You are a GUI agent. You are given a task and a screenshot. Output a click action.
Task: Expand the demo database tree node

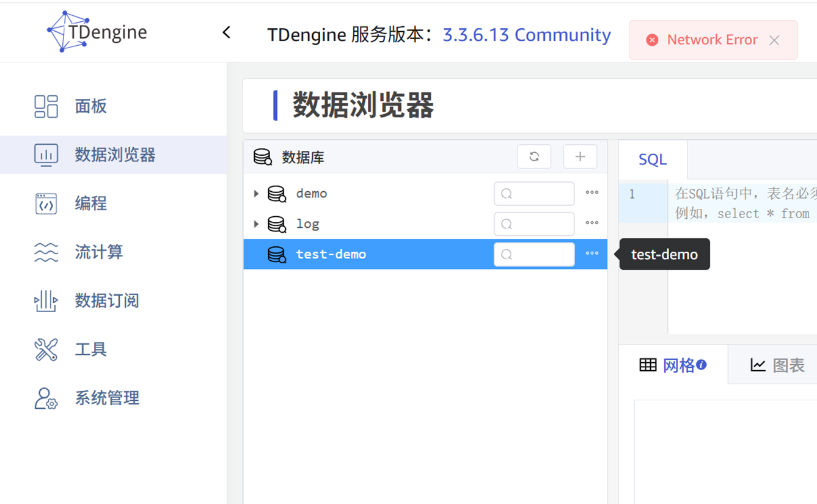click(x=257, y=194)
